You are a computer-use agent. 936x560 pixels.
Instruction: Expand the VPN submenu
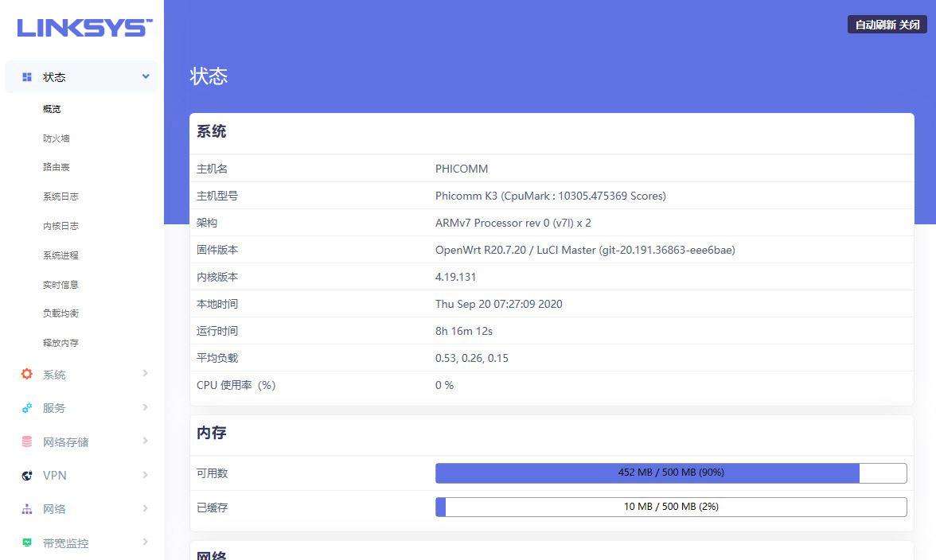point(146,475)
